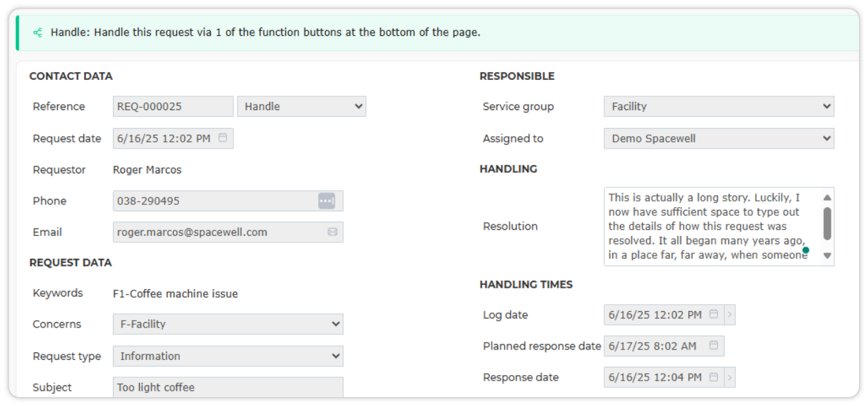This screenshot has height=406, width=868.
Task: Click the Subject field Too light coffee
Action: (x=228, y=387)
